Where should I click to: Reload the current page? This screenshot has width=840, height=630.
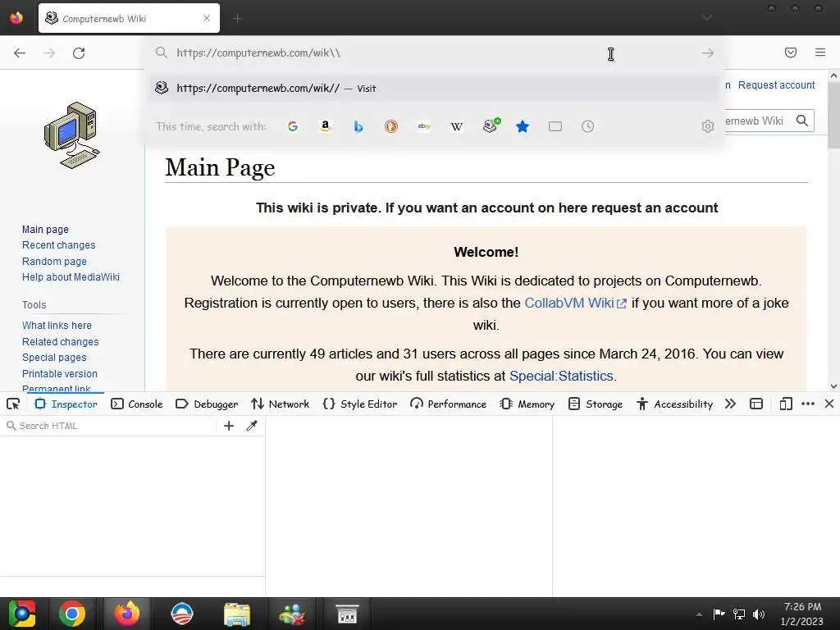79,53
